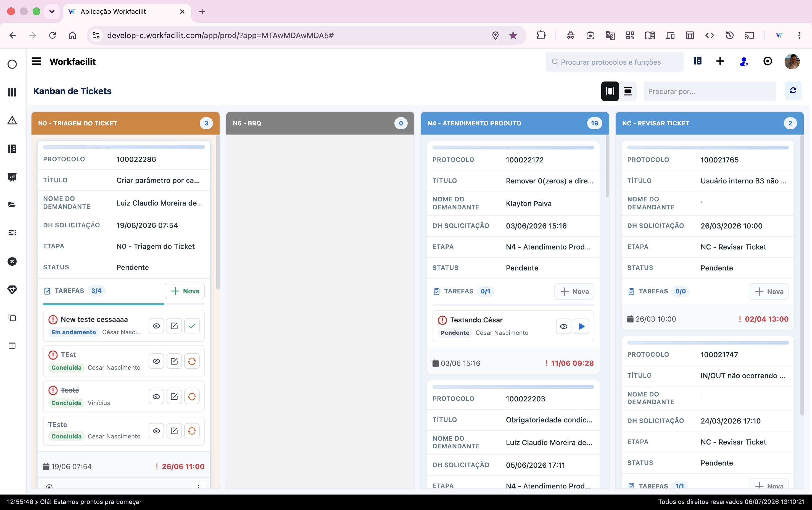812x510 pixels.
Task: Edit the New teste cessaaaa task
Action: point(174,326)
